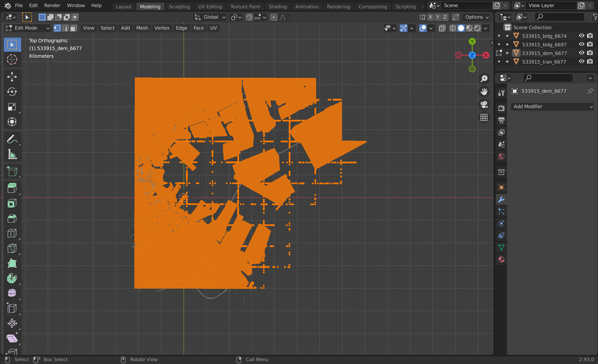Select the Inset Faces tool
The width and height of the screenshot is (598, 364).
click(12, 203)
